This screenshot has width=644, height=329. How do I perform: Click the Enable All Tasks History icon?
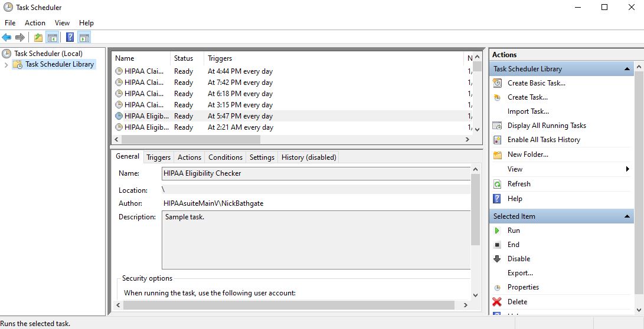tap(497, 140)
